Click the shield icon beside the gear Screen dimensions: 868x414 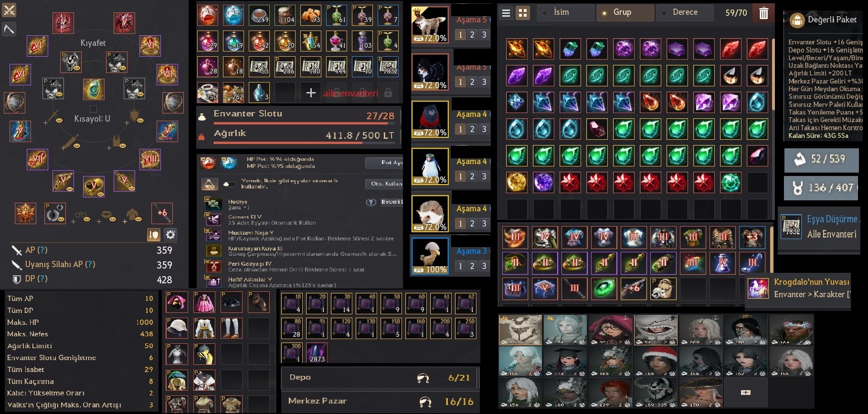[153, 235]
